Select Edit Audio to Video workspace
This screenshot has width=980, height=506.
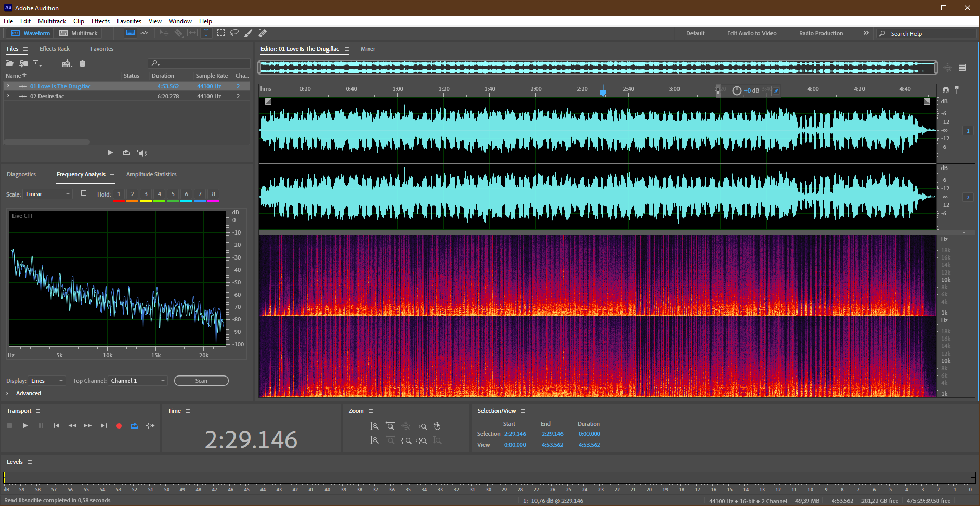click(x=752, y=33)
